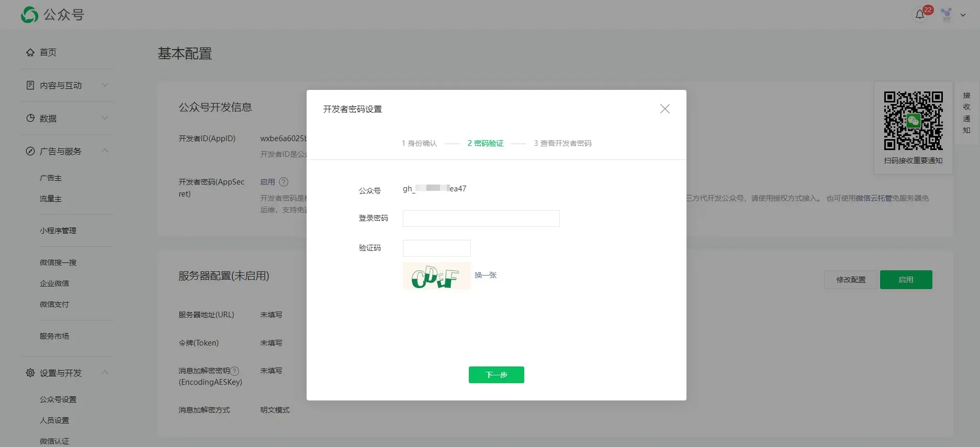
Task: Open the account dropdown arrow in header
Action: (x=963, y=15)
